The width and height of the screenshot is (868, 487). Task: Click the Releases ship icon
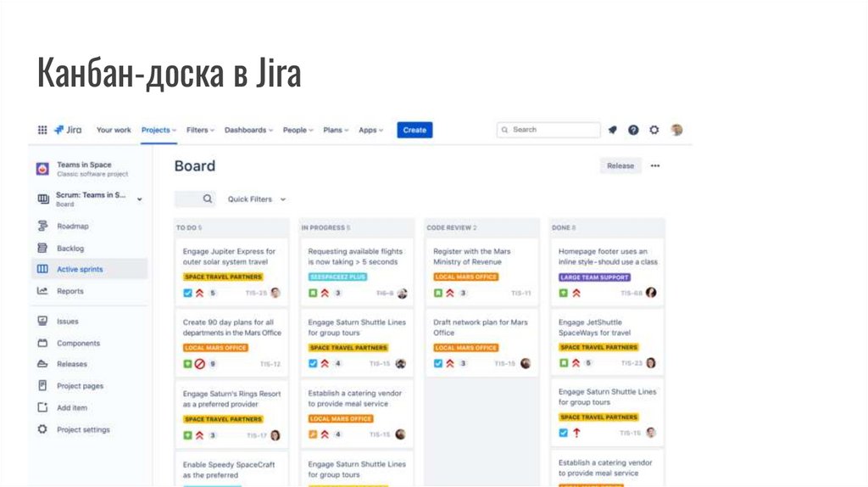tap(42, 363)
